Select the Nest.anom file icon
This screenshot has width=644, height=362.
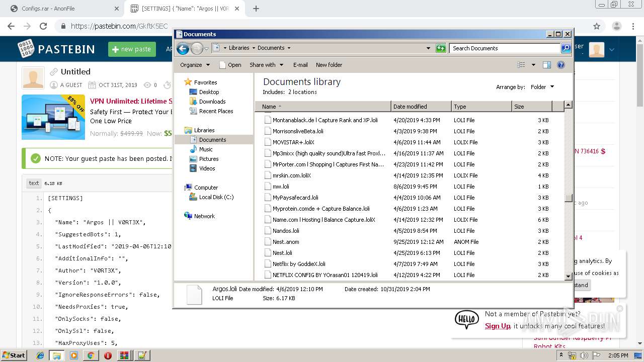(268, 242)
